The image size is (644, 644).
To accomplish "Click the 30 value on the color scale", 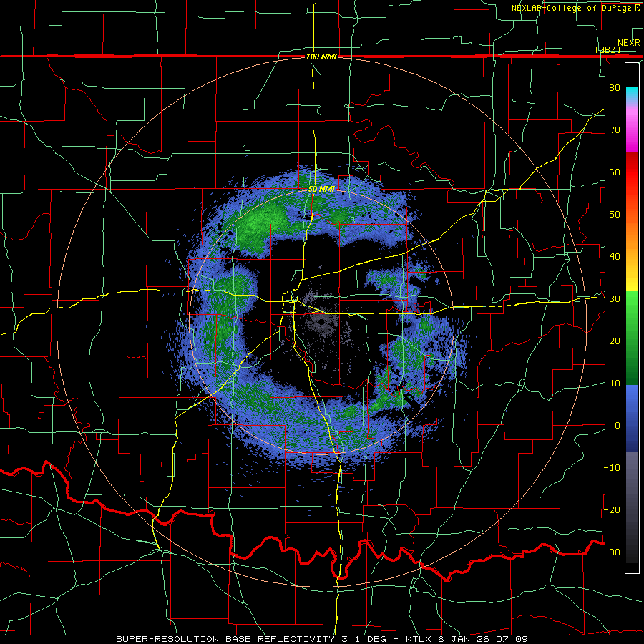I will (x=615, y=299).
